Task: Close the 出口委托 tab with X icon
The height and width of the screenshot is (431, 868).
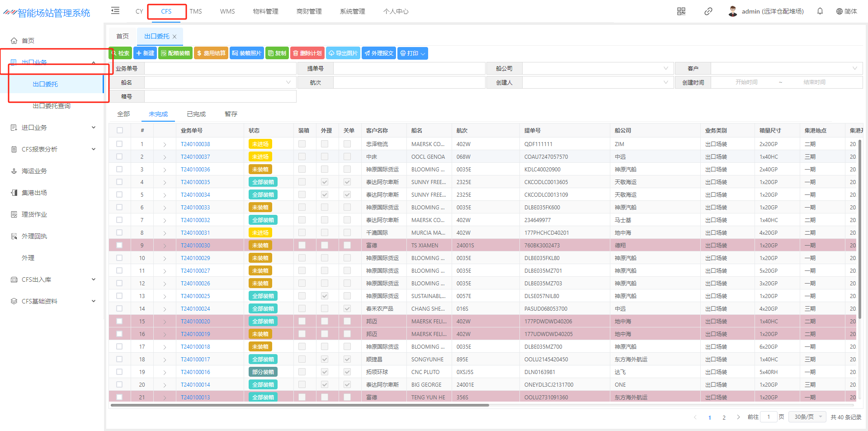Action: click(175, 37)
